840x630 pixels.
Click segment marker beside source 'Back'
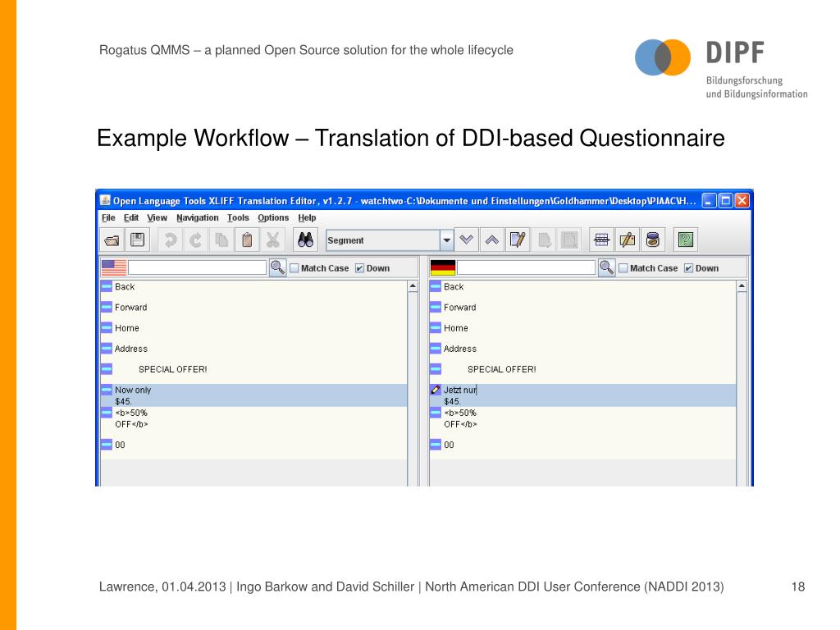point(107,286)
